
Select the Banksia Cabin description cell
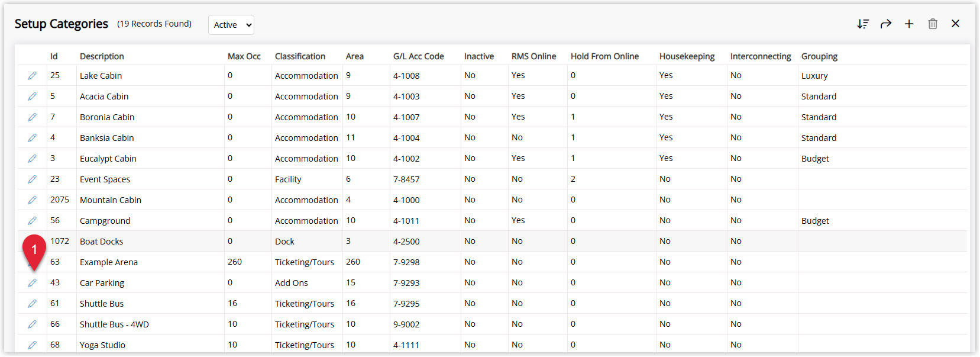(x=106, y=138)
